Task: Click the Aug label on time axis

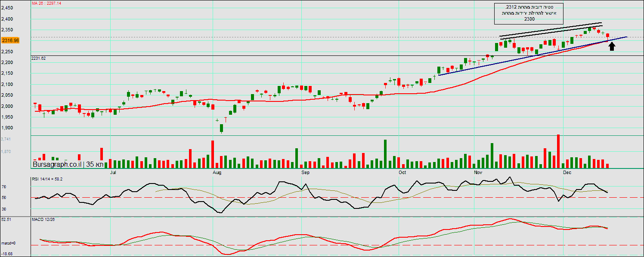Action: [217, 173]
